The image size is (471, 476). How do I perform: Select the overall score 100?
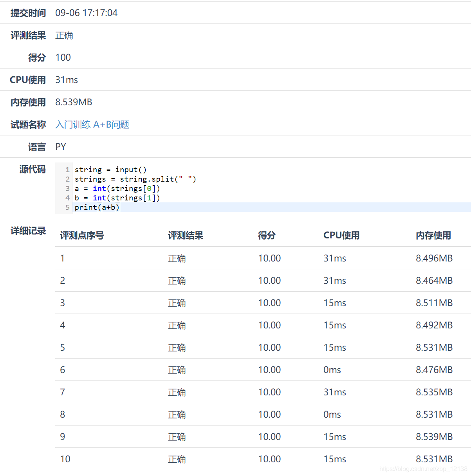[x=63, y=58]
